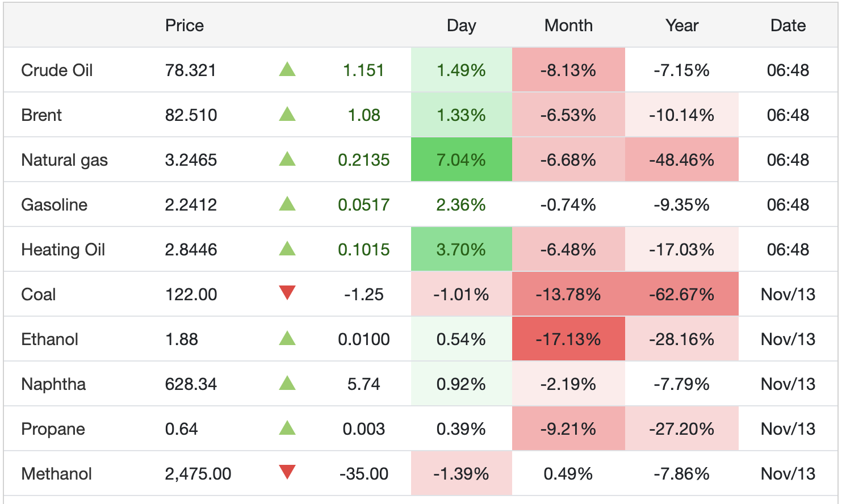Click the -10.14% year change cell

pyautogui.click(x=682, y=115)
